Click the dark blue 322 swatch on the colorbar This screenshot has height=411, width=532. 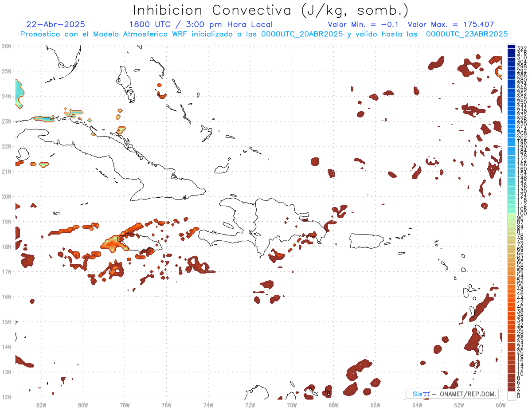point(511,47)
